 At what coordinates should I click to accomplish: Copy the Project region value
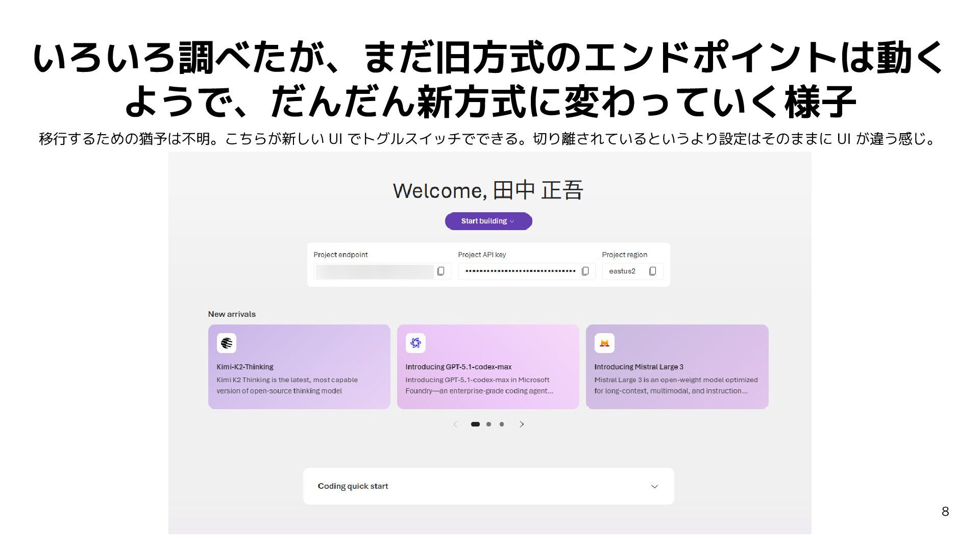(x=652, y=271)
